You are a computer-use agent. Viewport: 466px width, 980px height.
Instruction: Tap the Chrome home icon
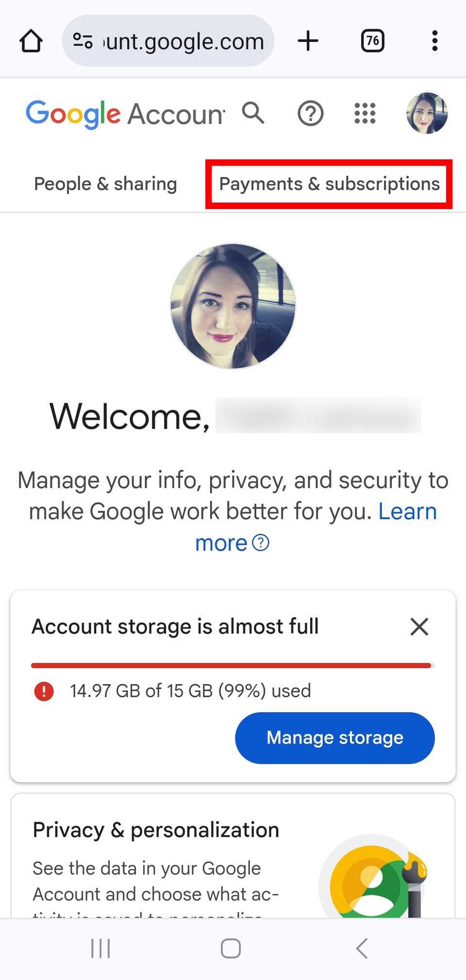pos(31,41)
